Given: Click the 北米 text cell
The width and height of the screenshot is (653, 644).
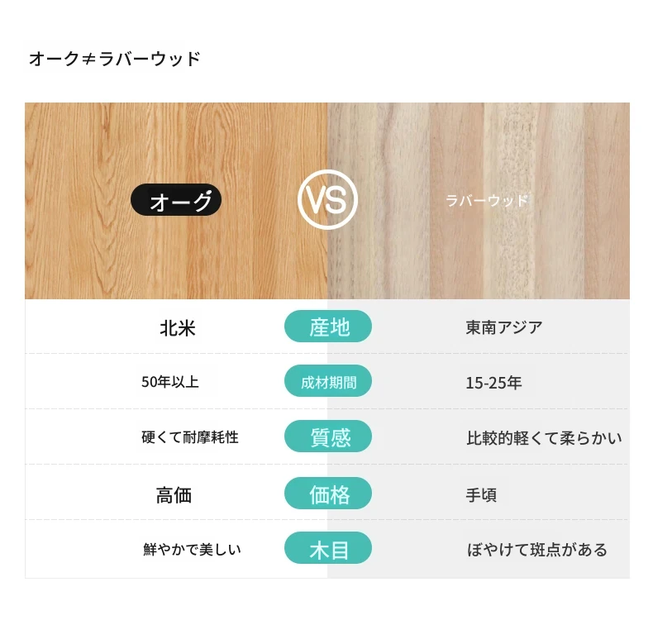Looking at the screenshot, I should (x=178, y=328).
